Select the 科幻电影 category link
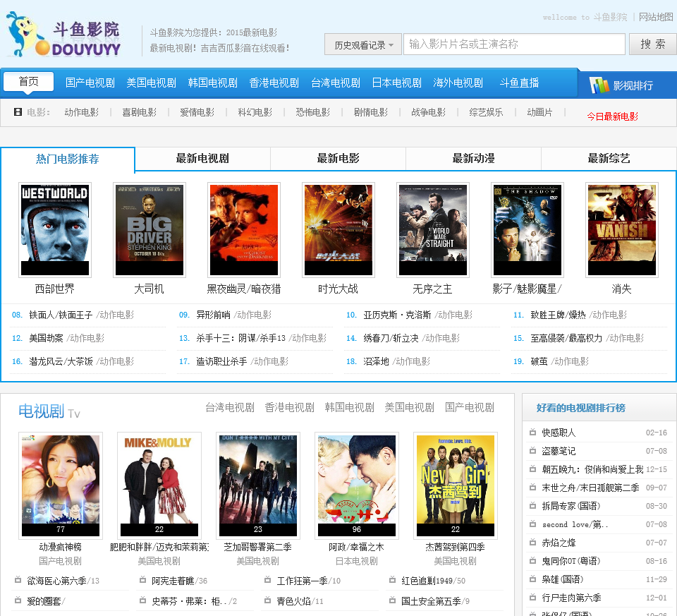This screenshot has width=677, height=616. pos(255,112)
